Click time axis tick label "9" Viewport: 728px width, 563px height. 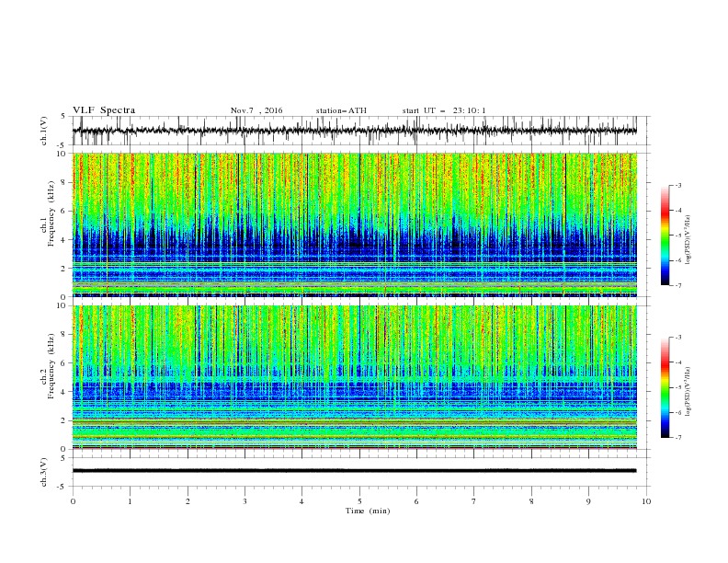point(588,501)
